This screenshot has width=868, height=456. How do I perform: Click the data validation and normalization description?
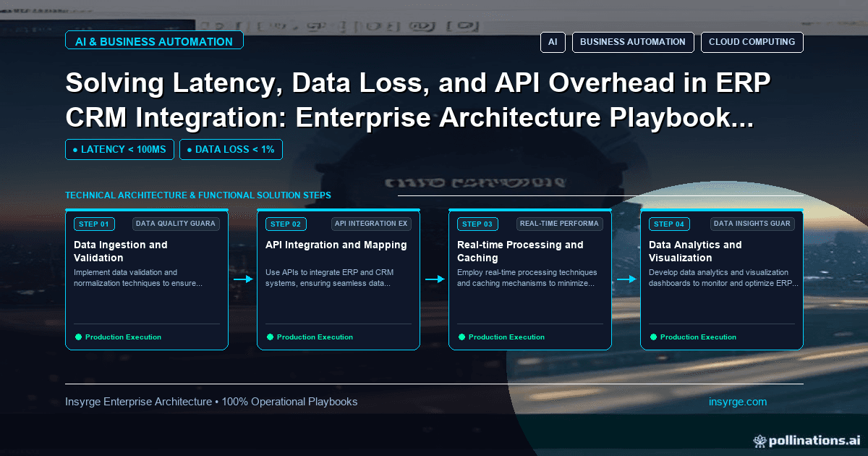[138, 278]
